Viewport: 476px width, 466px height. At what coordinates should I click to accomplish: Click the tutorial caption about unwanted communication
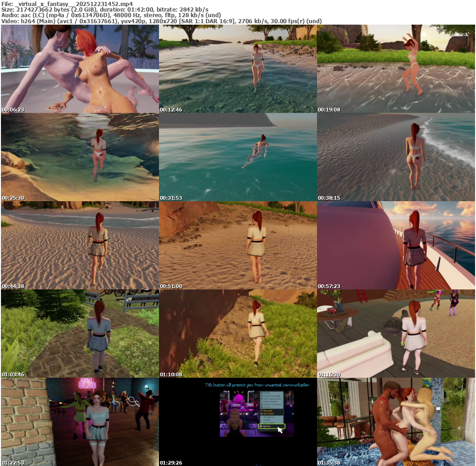(x=257, y=385)
